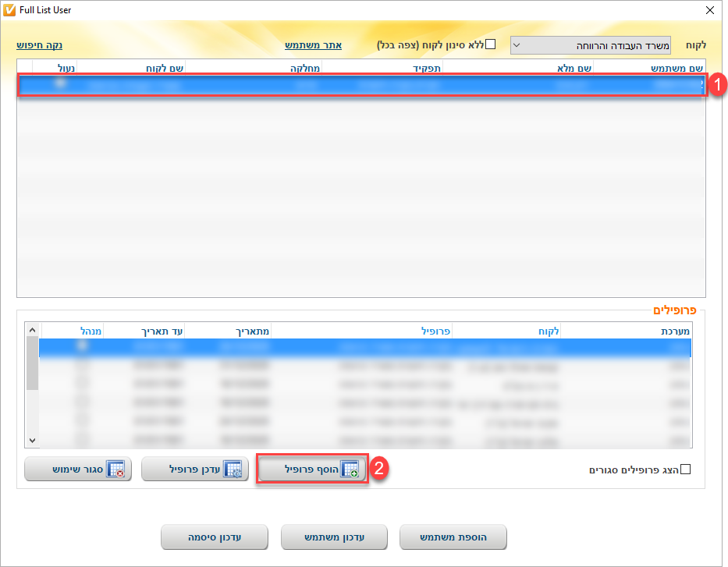Click the table icon on הוסף פרופיל button
This screenshot has width=728, height=567.
click(x=350, y=470)
